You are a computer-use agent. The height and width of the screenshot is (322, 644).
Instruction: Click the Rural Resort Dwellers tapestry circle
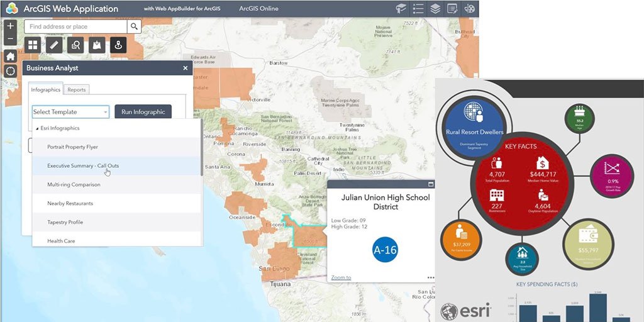click(x=475, y=126)
